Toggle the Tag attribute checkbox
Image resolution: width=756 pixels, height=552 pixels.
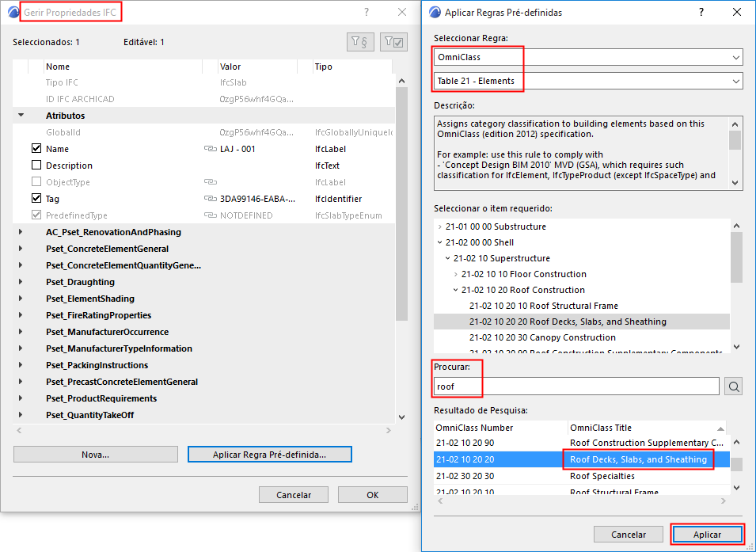pyautogui.click(x=36, y=198)
